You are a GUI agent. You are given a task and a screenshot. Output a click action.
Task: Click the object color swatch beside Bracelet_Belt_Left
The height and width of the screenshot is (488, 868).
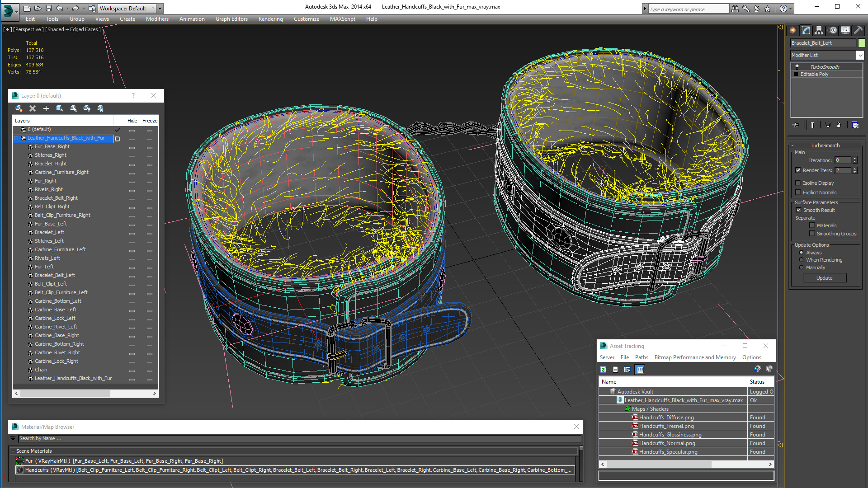pos(862,43)
